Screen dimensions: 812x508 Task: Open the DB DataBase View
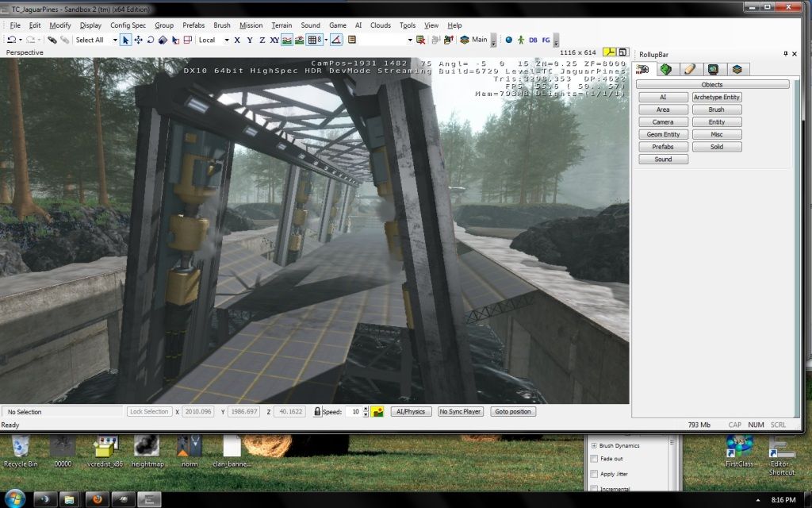click(533, 40)
